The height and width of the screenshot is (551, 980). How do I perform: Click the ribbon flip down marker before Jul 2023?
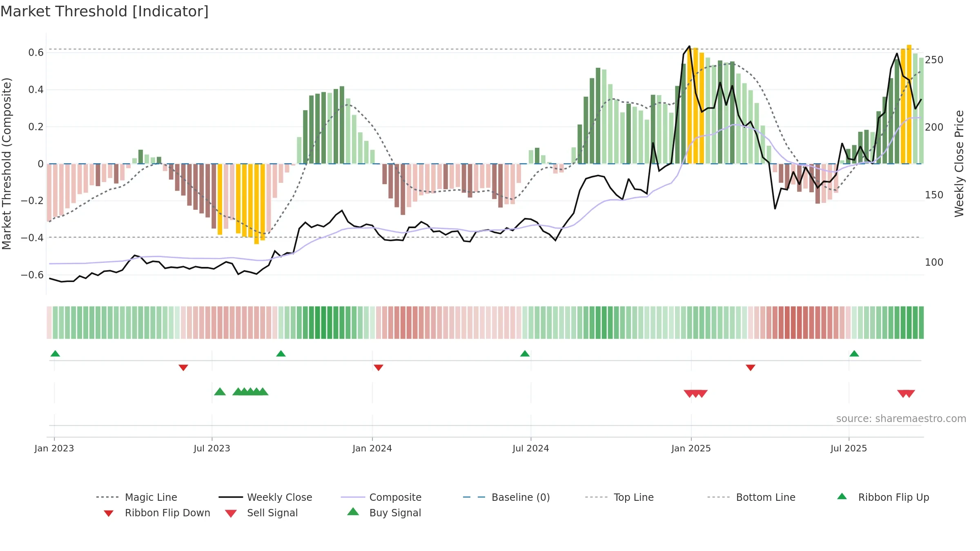[x=183, y=368]
